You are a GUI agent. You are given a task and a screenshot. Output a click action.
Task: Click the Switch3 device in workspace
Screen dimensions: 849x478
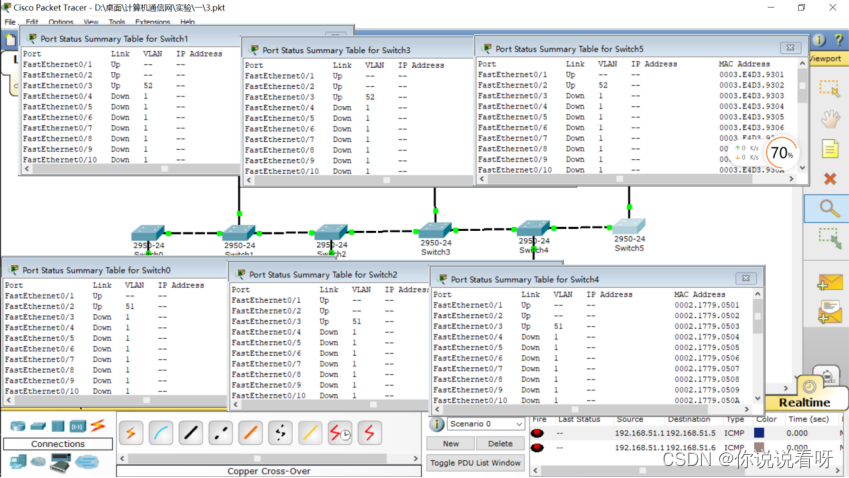point(435,231)
